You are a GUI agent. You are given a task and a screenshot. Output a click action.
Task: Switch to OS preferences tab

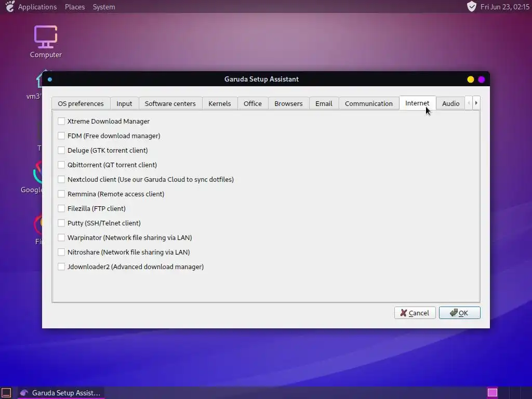tap(81, 103)
